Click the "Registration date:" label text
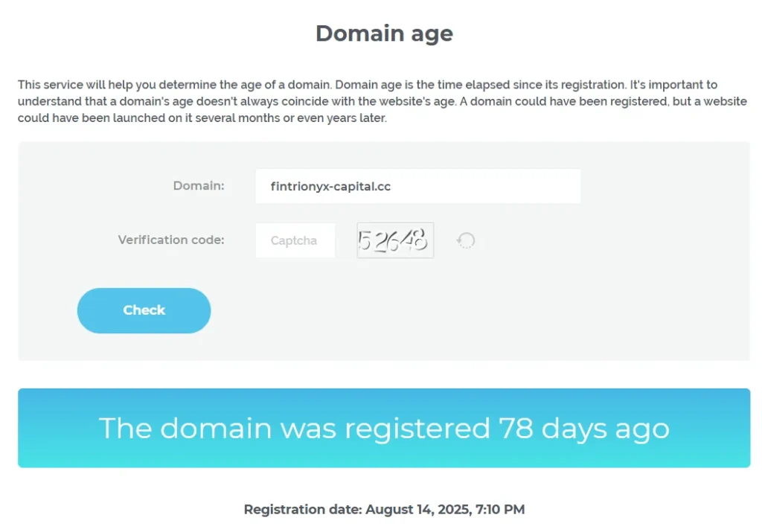This screenshot has height=532, width=762. pos(302,510)
